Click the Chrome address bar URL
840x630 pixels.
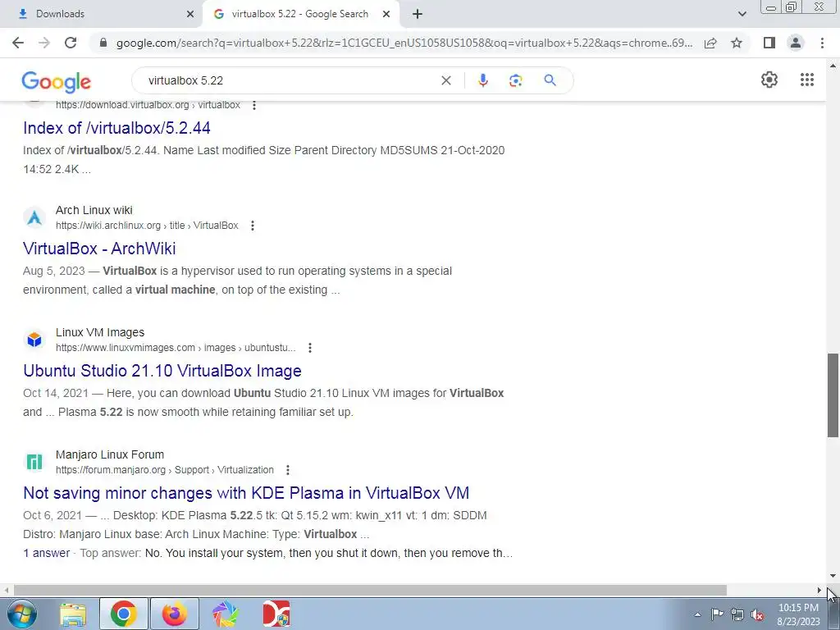click(404, 43)
